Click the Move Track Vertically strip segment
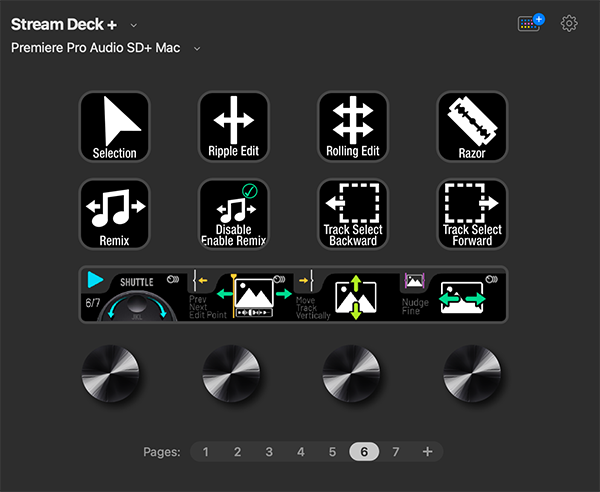Viewport: 600px width, 492px height. 347,295
